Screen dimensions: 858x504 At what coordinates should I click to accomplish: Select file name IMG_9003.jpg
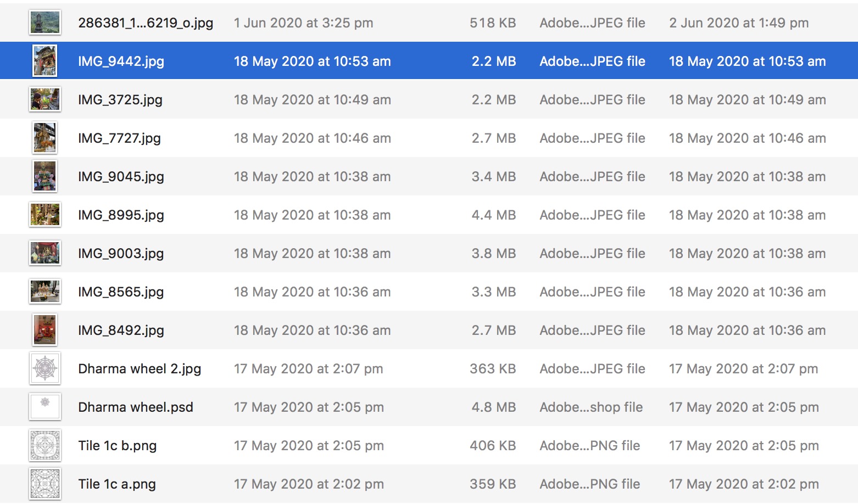coord(121,254)
